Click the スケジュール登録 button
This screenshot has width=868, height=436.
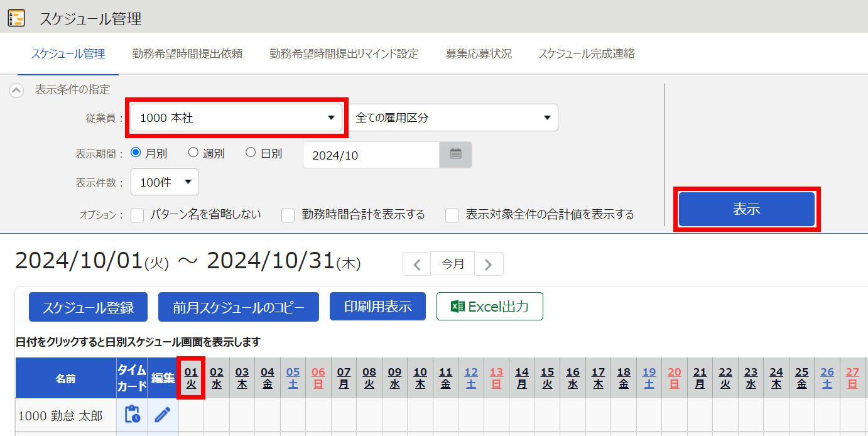88,307
